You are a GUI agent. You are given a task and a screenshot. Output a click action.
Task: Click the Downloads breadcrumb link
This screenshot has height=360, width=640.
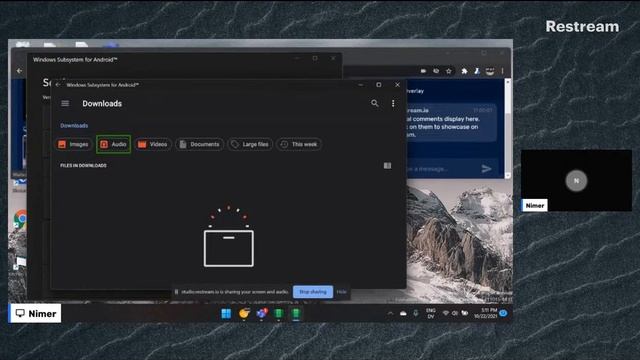(x=74, y=126)
